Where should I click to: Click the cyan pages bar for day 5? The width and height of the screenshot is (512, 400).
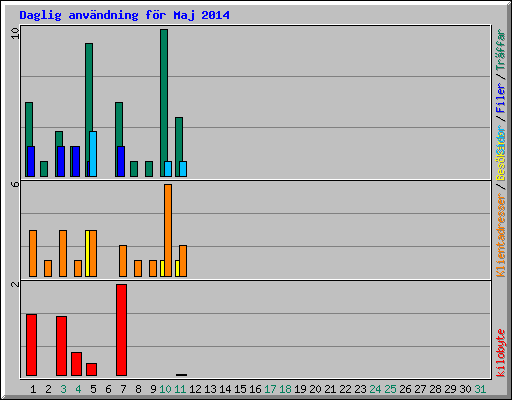pos(93,154)
